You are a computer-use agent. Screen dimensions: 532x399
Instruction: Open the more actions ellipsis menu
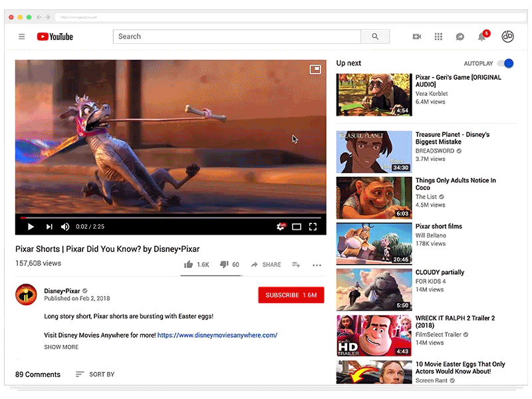click(317, 265)
